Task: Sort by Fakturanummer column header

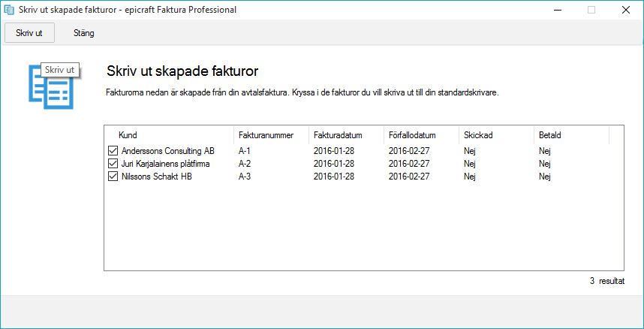Action: (x=272, y=135)
